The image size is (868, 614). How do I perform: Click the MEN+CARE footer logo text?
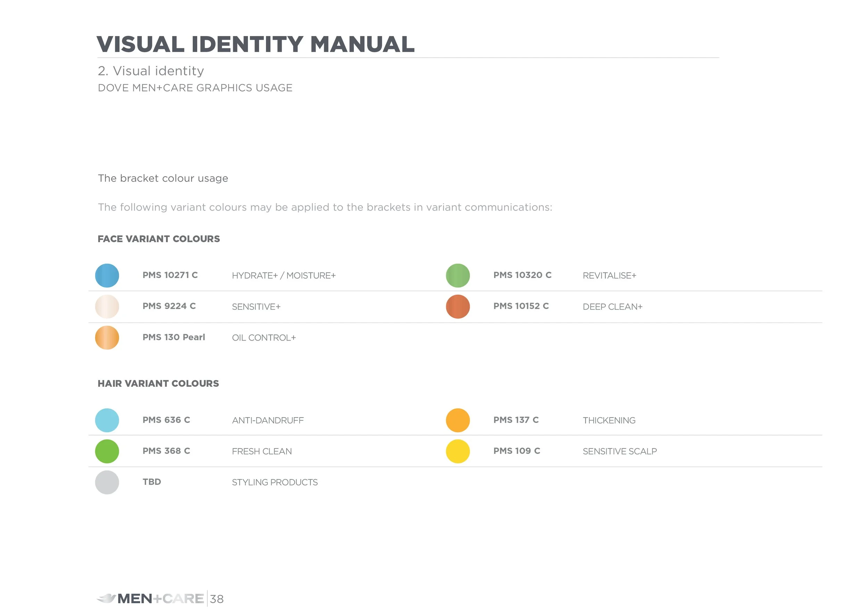point(161,599)
